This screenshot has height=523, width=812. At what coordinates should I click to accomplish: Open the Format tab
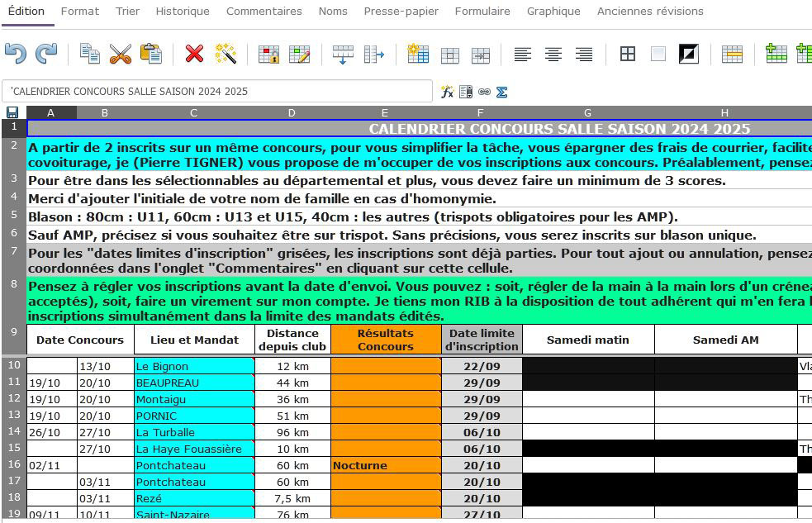pyautogui.click(x=80, y=12)
